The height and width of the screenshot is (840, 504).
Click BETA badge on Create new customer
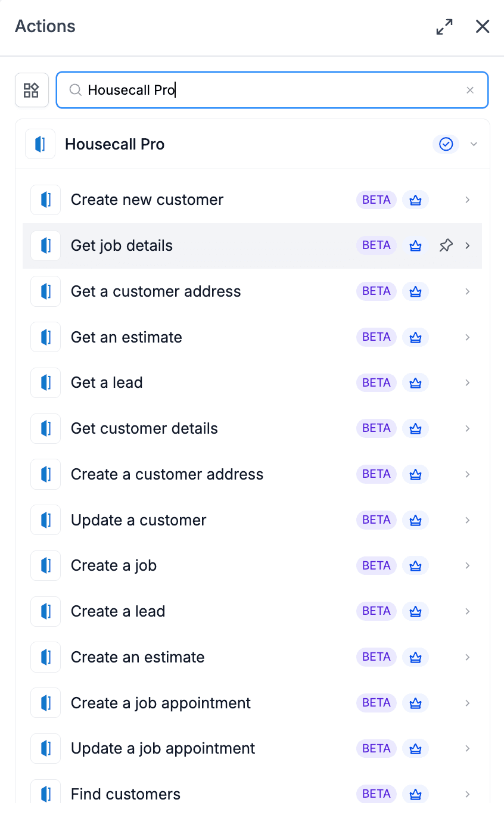(377, 200)
